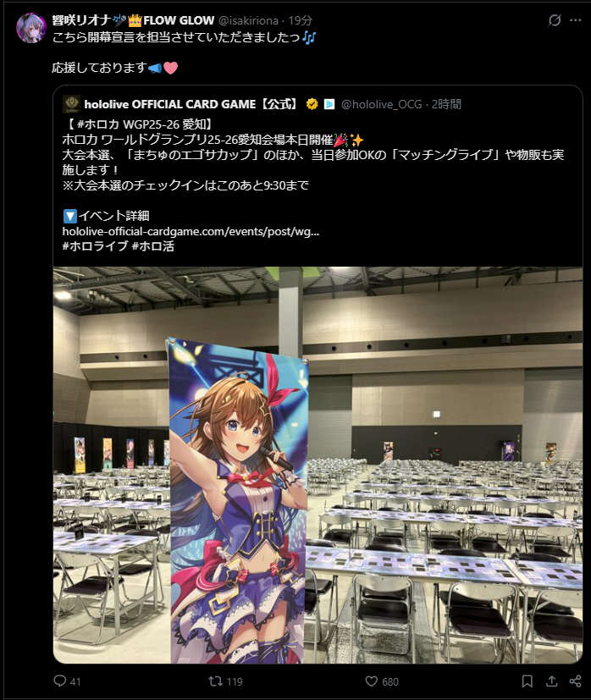Open the event venue photo
591x700 pixels.
click(x=318, y=465)
